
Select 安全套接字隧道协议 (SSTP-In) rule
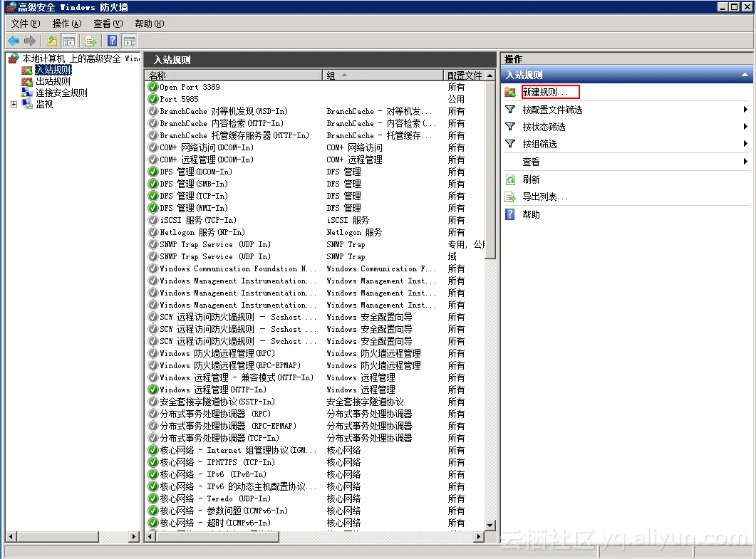pyautogui.click(x=217, y=402)
